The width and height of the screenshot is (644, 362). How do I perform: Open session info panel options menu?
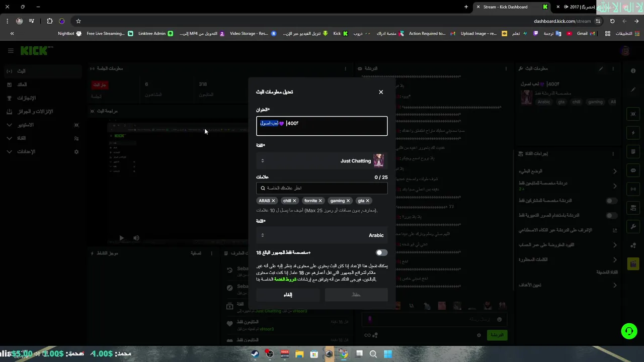pyautogui.click(x=345, y=68)
